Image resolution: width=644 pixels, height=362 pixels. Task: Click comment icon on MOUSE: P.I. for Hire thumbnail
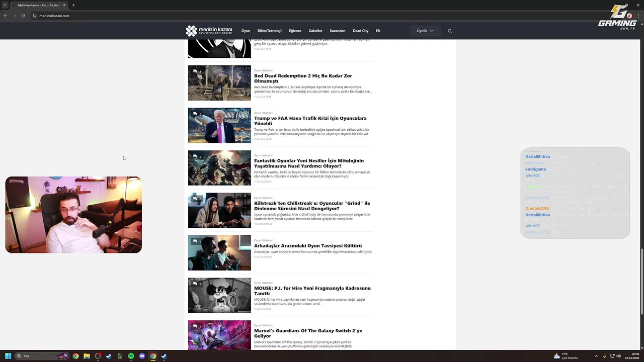195,284
